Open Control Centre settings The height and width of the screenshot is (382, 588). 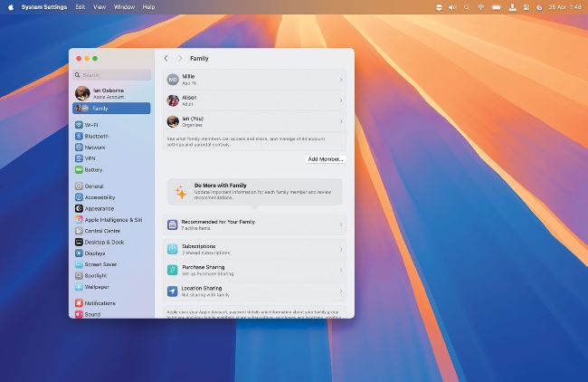point(102,231)
